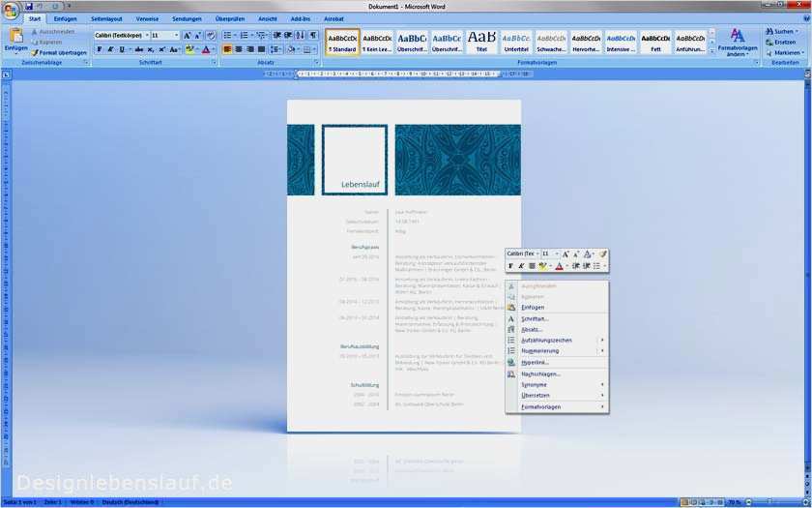Apply the Titel style from gallery

481,42
